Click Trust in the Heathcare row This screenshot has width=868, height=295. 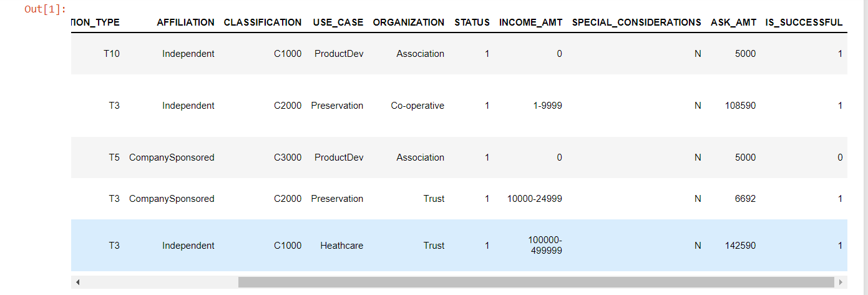pyautogui.click(x=434, y=246)
